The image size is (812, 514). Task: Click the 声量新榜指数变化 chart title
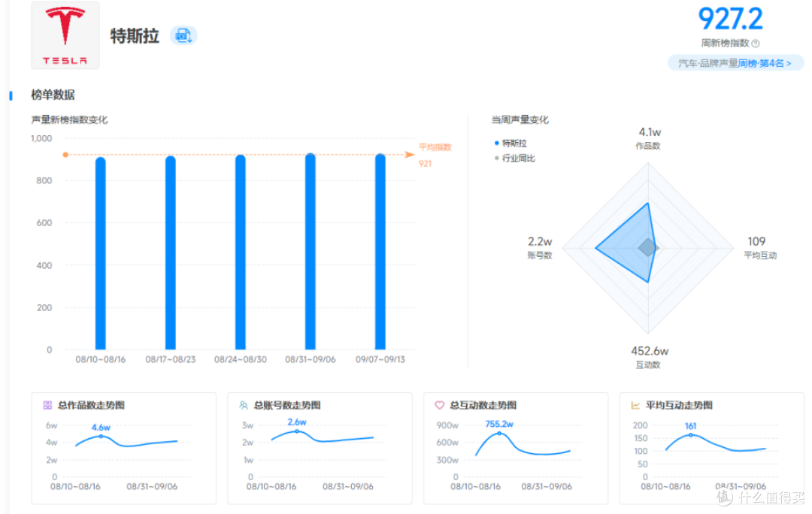tap(69, 120)
